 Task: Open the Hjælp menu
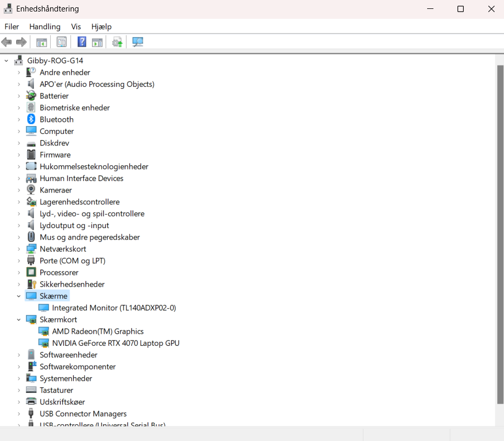pos(101,26)
